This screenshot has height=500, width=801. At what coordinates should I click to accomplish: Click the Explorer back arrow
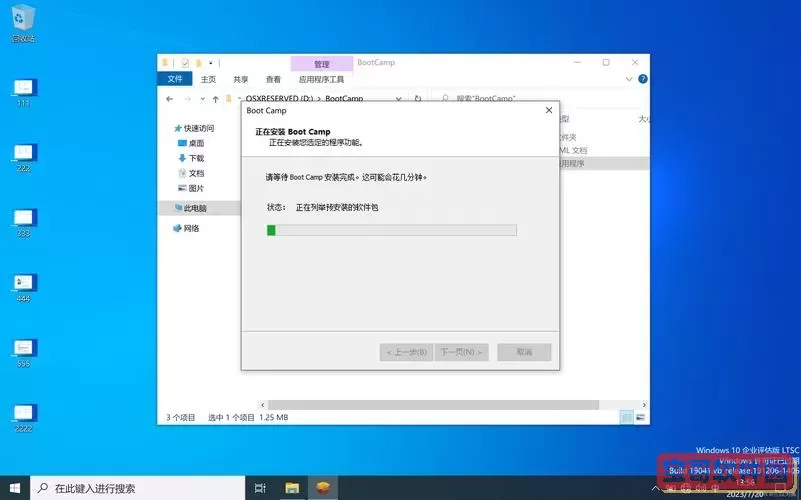(170, 99)
